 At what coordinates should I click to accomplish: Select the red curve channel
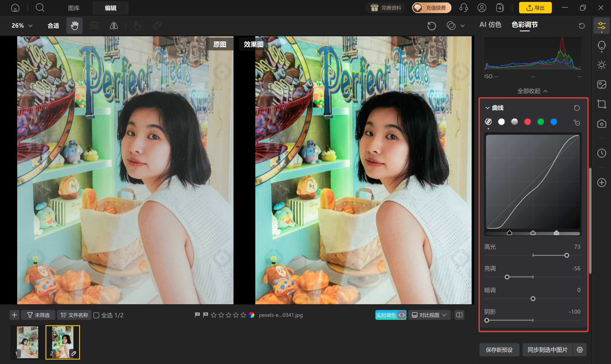pos(528,122)
